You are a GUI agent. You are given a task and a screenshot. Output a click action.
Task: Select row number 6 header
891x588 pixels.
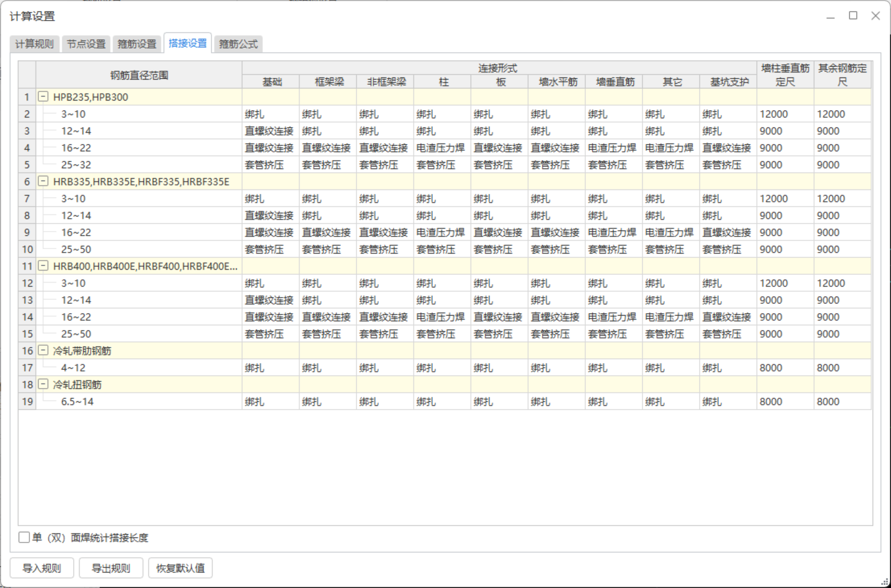pyautogui.click(x=27, y=182)
